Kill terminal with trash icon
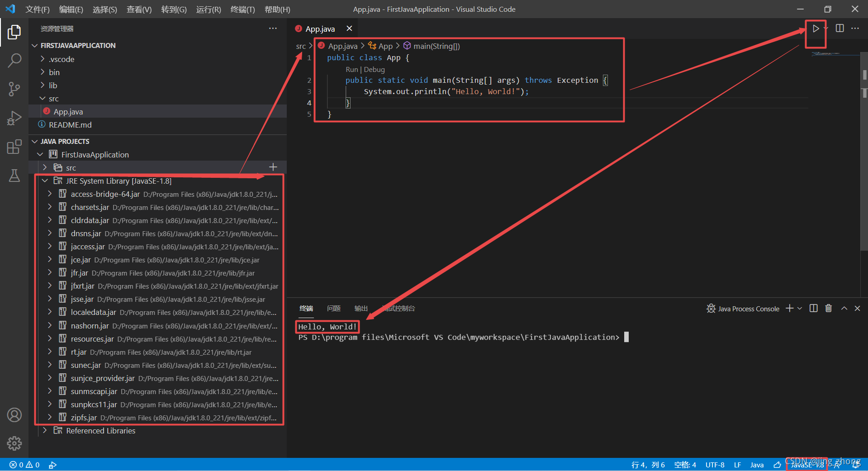 point(828,308)
